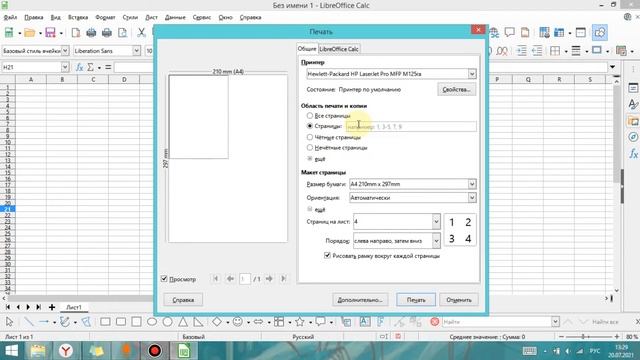This screenshot has height=360, width=640.
Task: Open the Name Box H21 dropdown
Action: point(65,67)
